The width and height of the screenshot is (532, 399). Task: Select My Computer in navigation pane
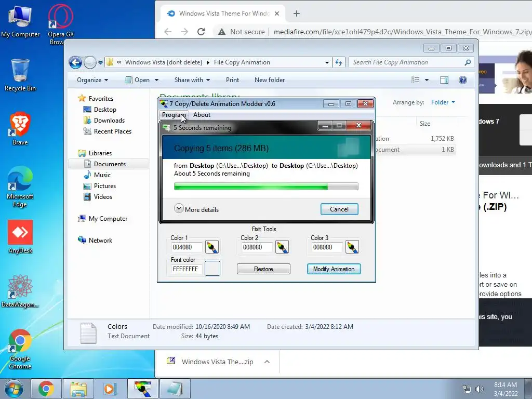(108, 219)
